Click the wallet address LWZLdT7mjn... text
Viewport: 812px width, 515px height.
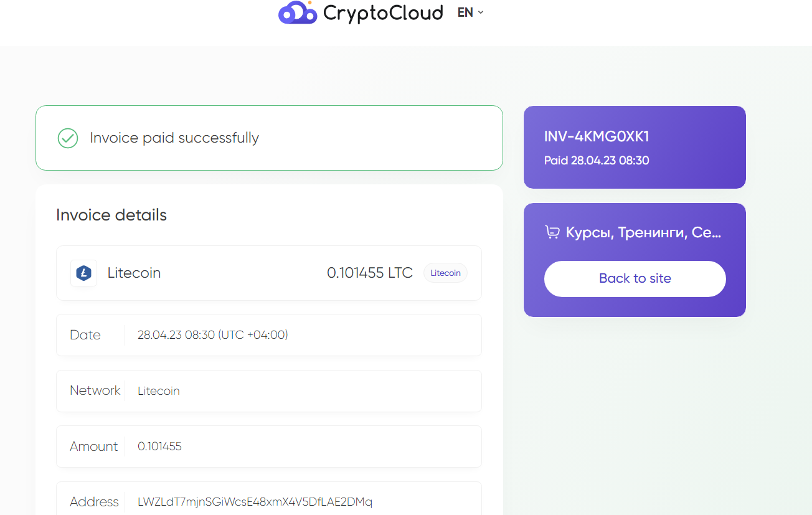(x=255, y=502)
